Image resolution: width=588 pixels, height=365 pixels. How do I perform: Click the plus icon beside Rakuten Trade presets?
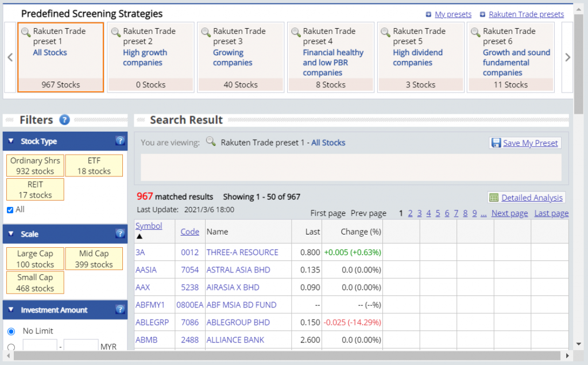(482, 14)
